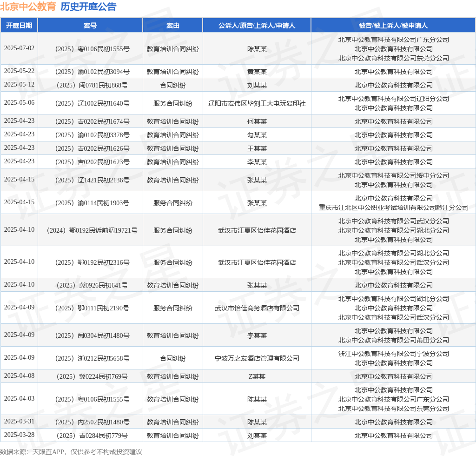Screen dimensions: 476x456
Task: Select plaintiff Z某某
Action: pos(257,376)
